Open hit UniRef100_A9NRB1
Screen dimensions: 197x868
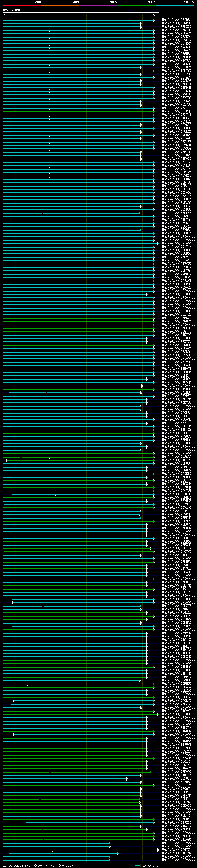pos(177,23)
